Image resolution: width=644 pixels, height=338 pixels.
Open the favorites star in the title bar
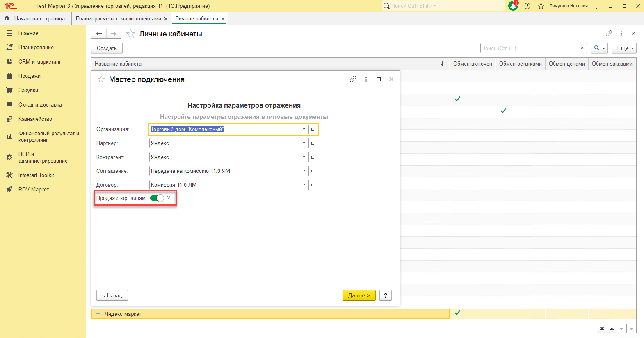[x=541, y=6]
